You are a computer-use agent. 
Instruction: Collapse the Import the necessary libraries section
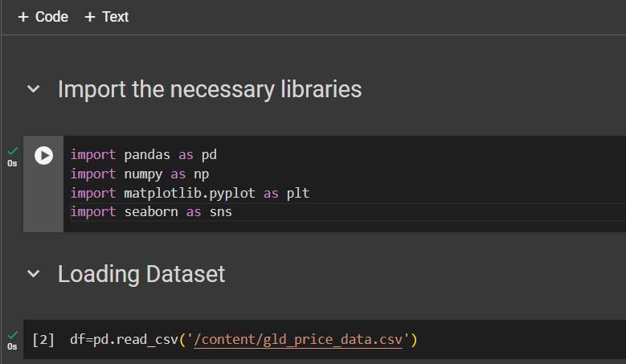click(x=33, y=89)
